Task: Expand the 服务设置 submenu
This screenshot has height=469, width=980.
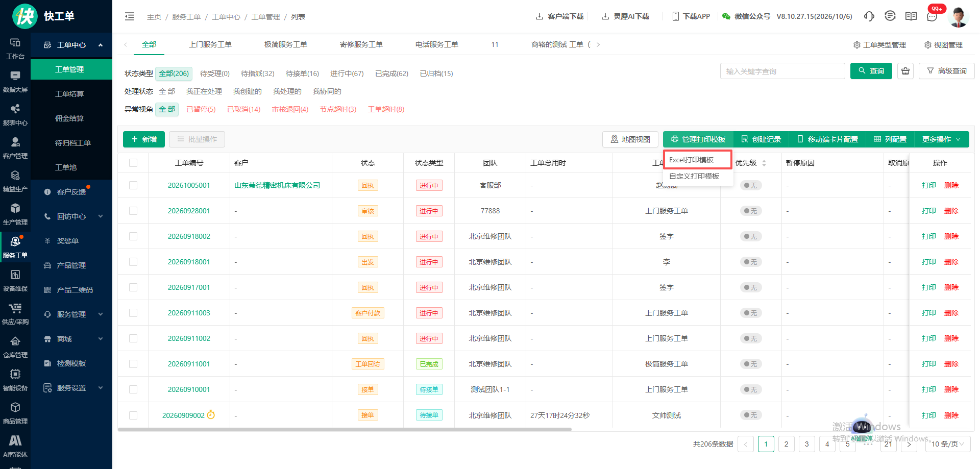Action: tap(71, 388)
